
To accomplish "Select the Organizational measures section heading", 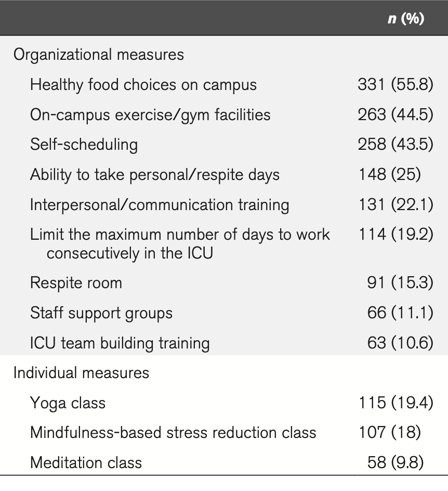I will pyautogui.click(x=99, y=54).
